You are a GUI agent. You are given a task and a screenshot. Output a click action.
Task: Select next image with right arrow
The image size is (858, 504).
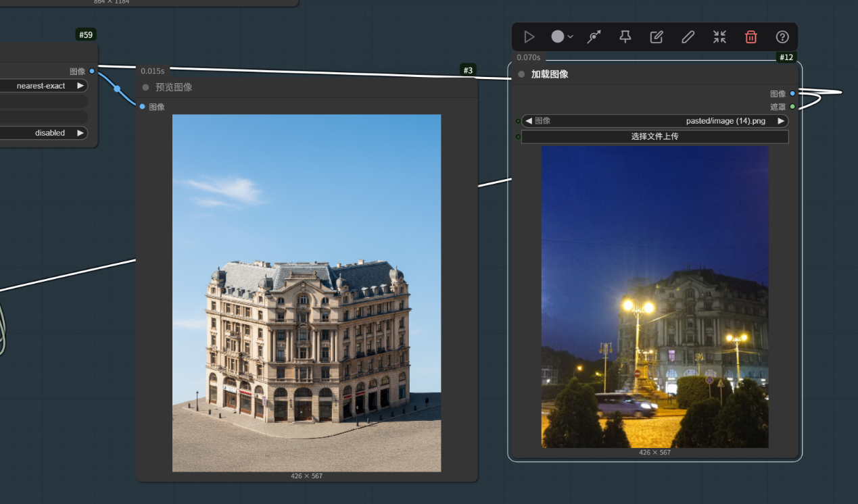tap(781, 121)
